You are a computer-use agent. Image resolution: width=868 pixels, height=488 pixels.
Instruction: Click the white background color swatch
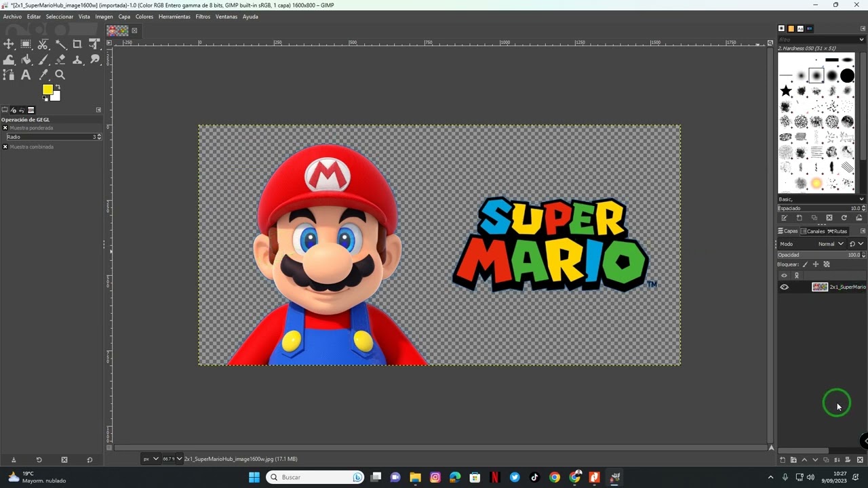coord(56,97)
